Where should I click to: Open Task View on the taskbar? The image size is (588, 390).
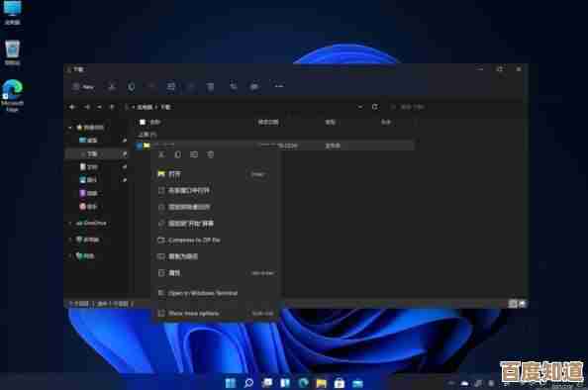click(x=267, y=383)
